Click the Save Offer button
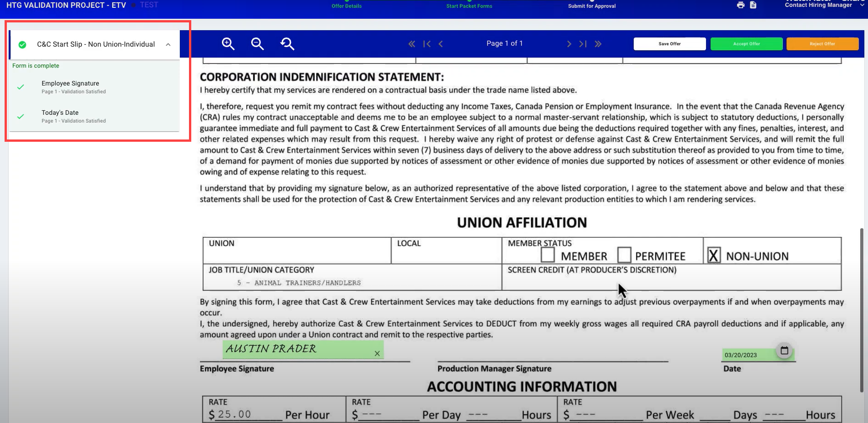The height and width of the screenshot is (423, 868). [669, 44]
